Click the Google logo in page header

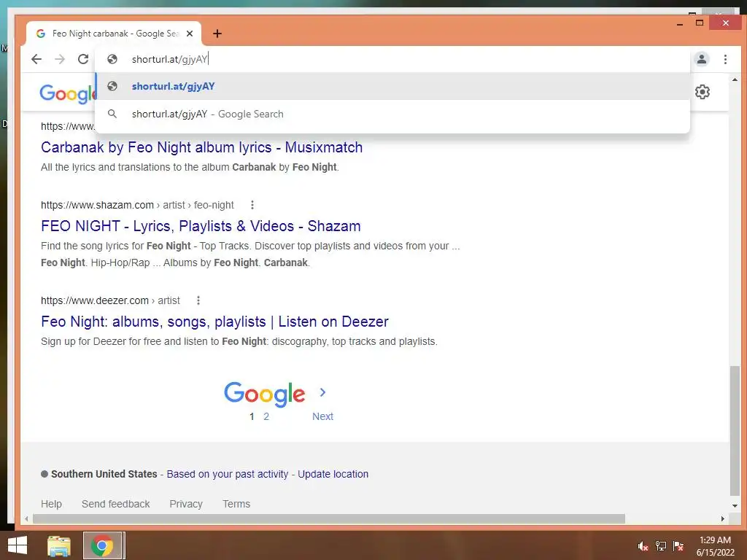tap(68, 93)
